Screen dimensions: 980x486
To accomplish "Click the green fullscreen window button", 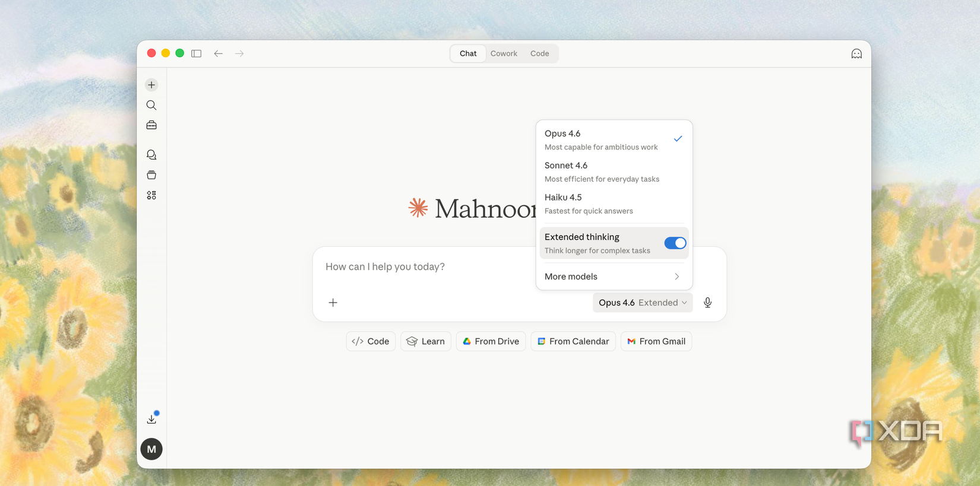I will tap(179, 53).
